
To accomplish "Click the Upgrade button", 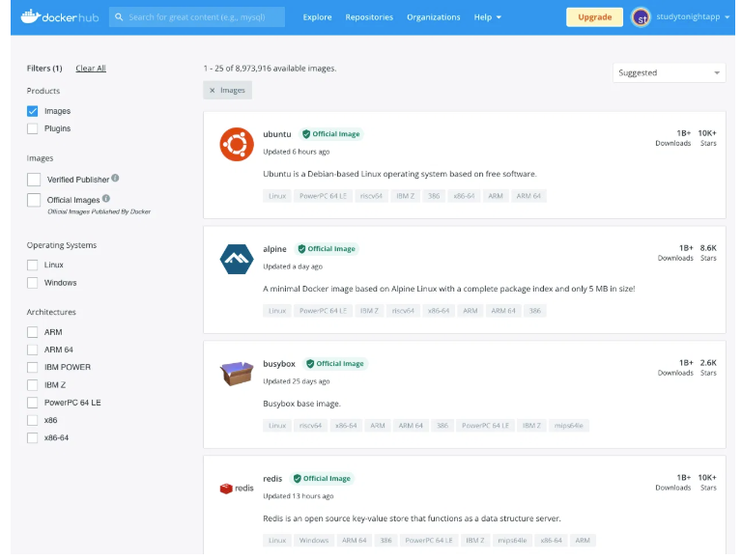I will click(x=594, y=16).
